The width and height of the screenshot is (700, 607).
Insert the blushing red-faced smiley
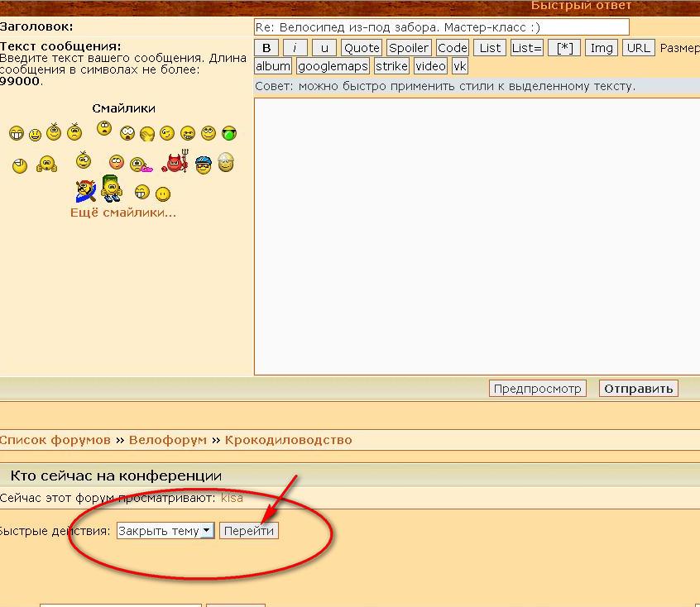coord(117,163)
